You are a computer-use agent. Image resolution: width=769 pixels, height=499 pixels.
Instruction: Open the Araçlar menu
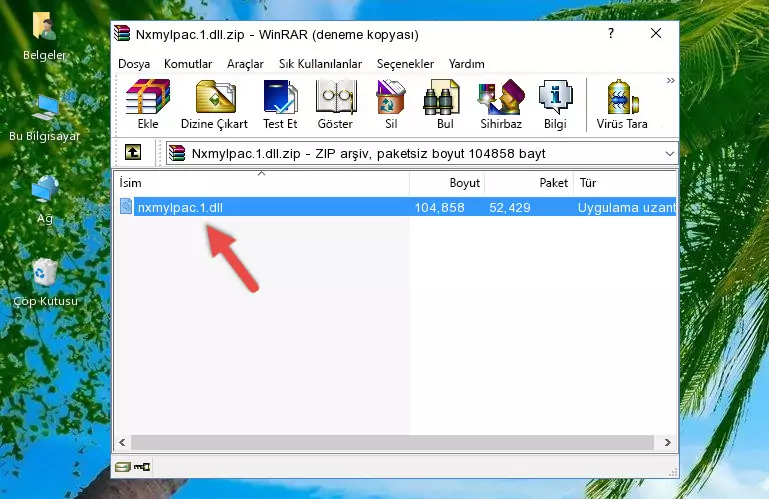[245, 64]
